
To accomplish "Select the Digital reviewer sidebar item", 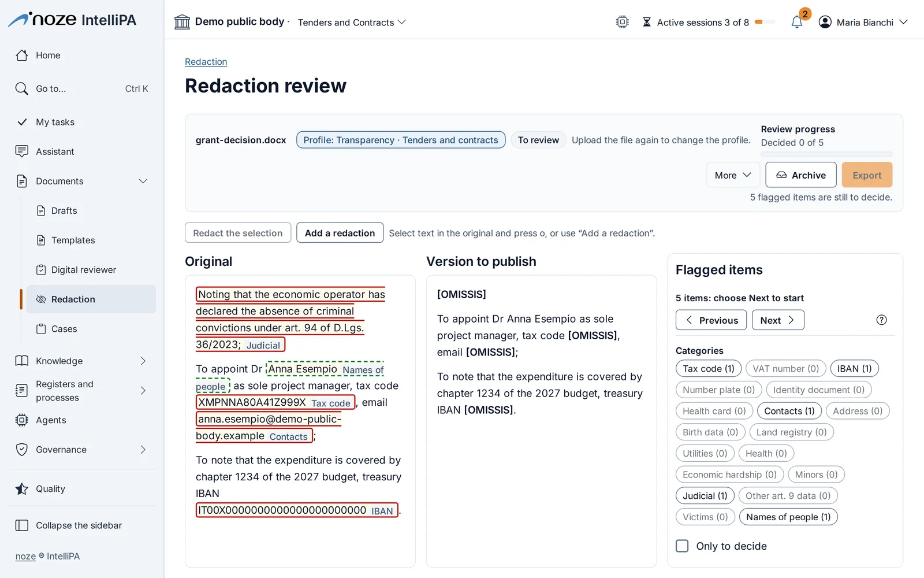I will [x=91, y=269].
